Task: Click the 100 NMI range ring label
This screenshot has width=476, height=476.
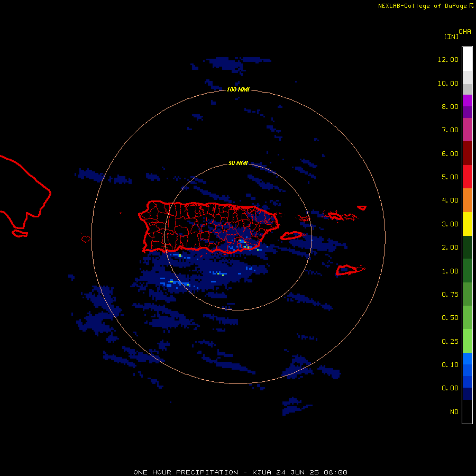Action: point(238,89)
